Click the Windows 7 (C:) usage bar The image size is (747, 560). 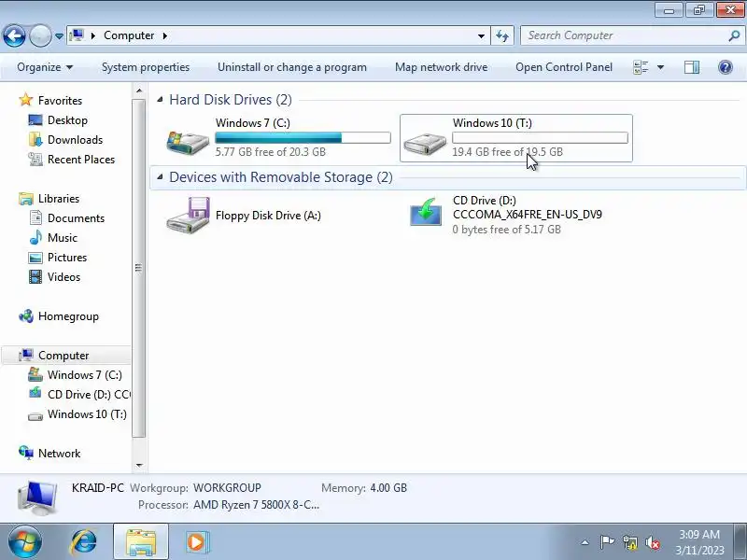coord(303,137)
